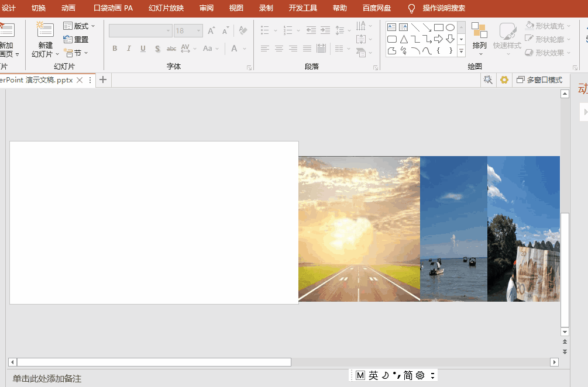Select the oval shape in gallery

pos(450,27)
